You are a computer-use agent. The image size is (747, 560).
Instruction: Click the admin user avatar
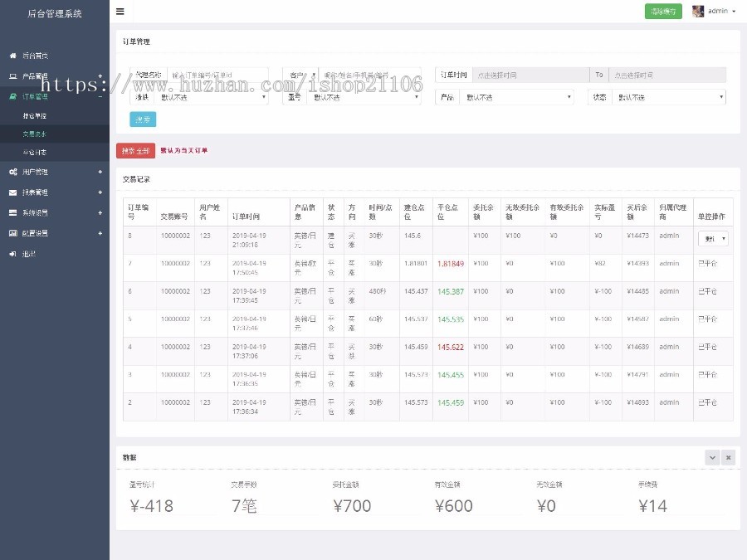click(x=698, y=12)
